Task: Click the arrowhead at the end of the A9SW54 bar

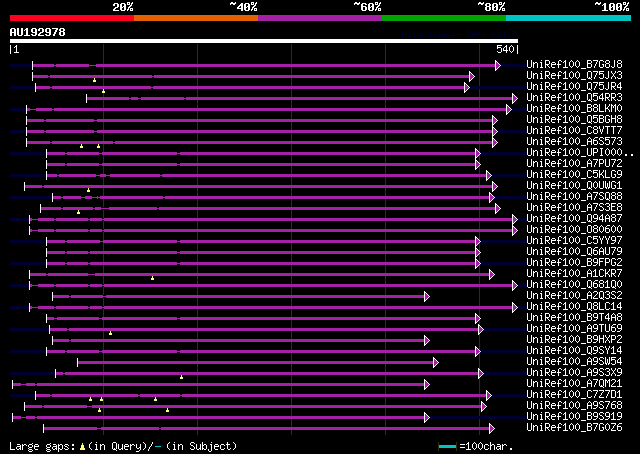Action: coord(436,363)
